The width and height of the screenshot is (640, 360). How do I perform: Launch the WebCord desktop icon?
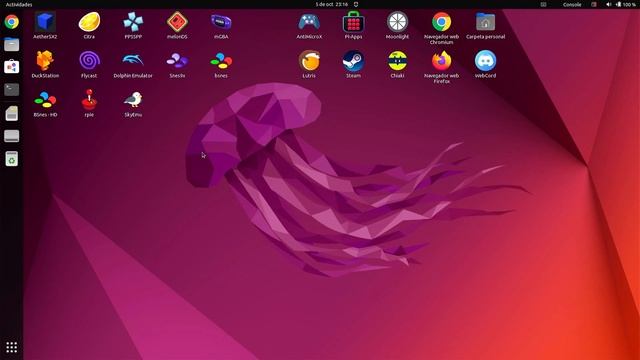485,61
